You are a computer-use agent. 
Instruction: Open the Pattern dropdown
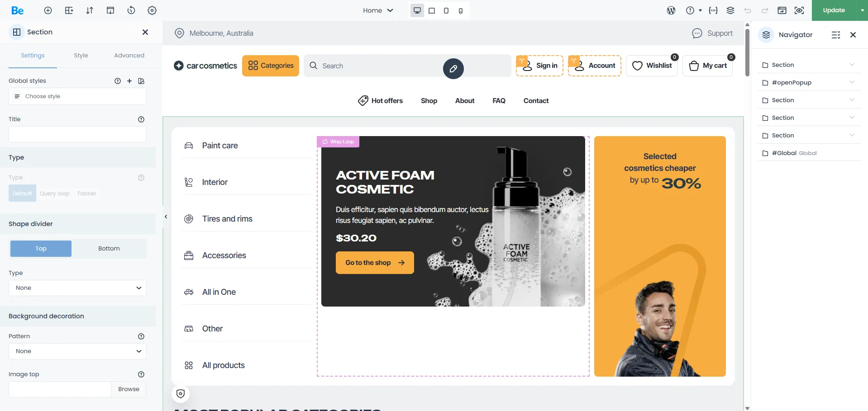(77, 351)
